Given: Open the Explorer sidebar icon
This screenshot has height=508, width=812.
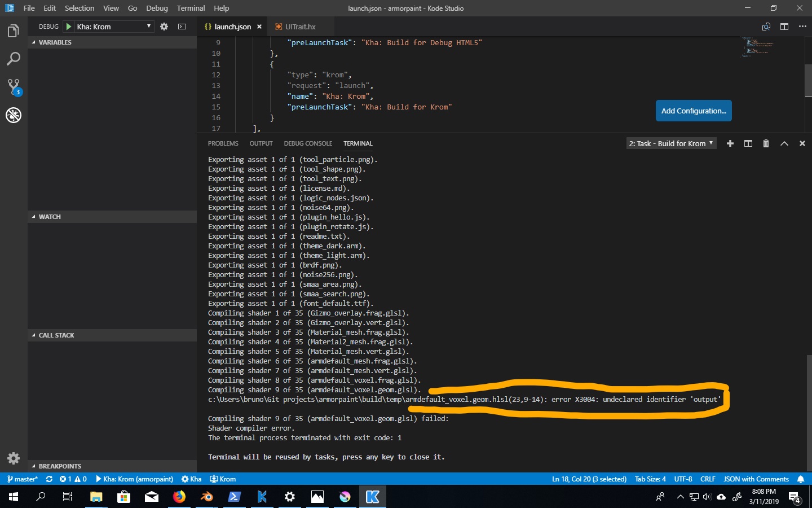Looking at the screenshot, I should (x=14, y=31).
